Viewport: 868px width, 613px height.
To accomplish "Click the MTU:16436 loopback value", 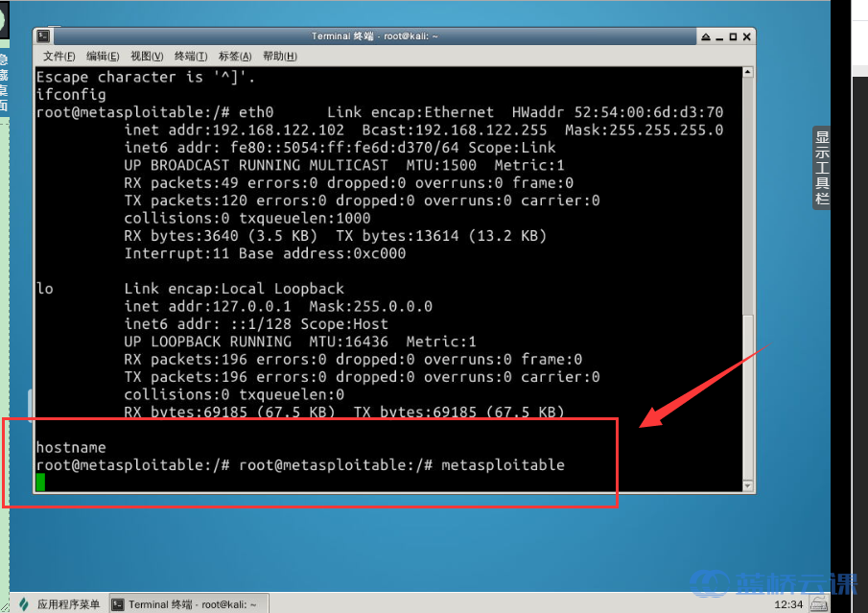I will (x=349, y=342).
